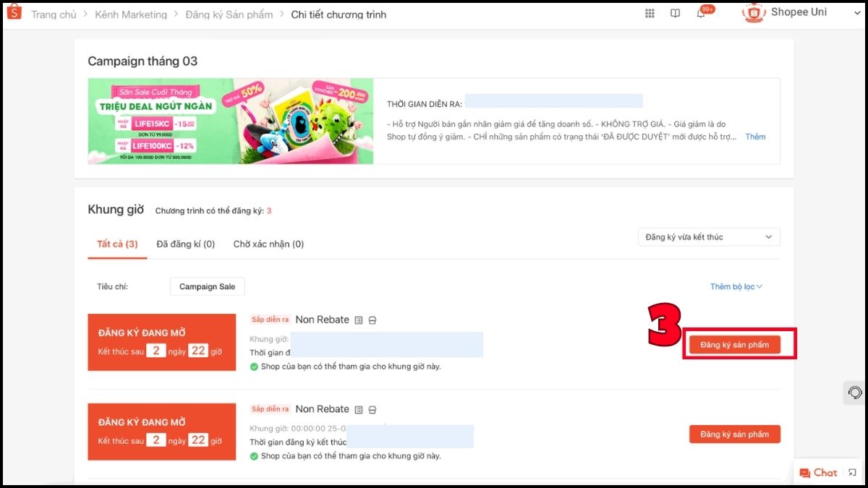The height and width of the screenshot is (488, 868).
Task: Click first 'ĐĂNG KÝ ĐANG MỞ' status card
Action: pyautogui.click(x=162, y=343)
